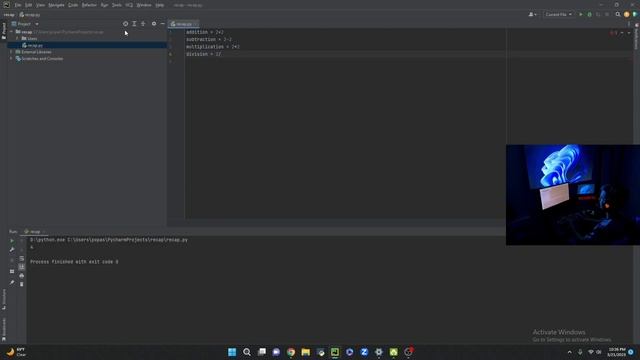Click recap.py breadcrumb in navigation bar
Viewport: 640px width, 360px height.
pos(30,15)
